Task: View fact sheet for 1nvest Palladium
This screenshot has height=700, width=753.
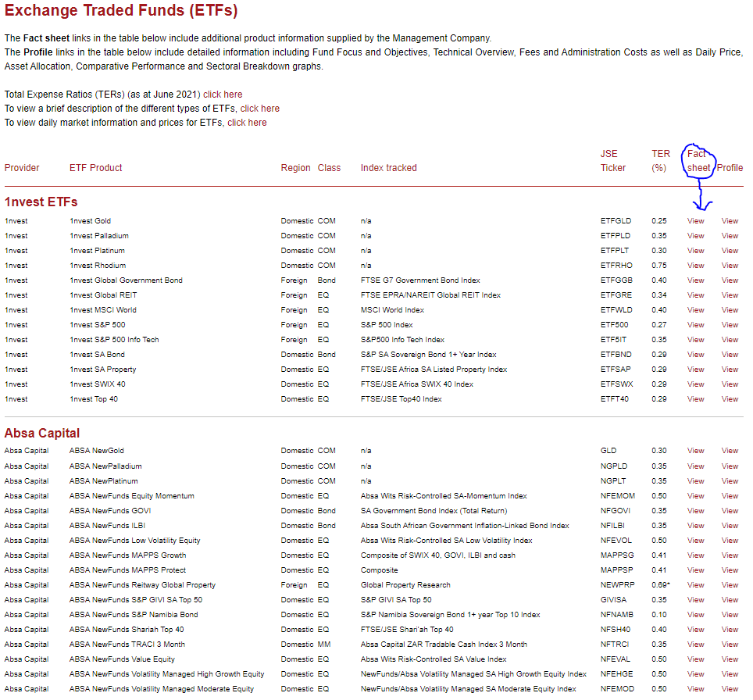Action: pos(695,236)
